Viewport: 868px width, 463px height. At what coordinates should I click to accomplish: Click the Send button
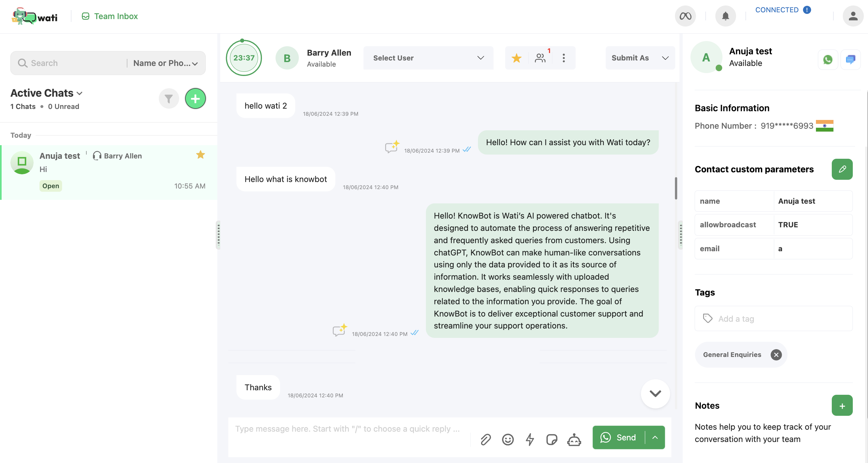point(618,437)
